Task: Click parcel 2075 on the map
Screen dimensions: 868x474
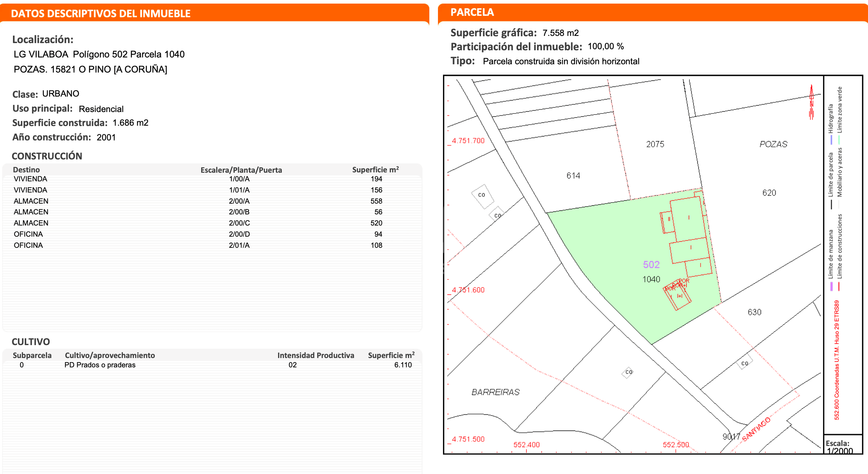Action: (655, 144)
